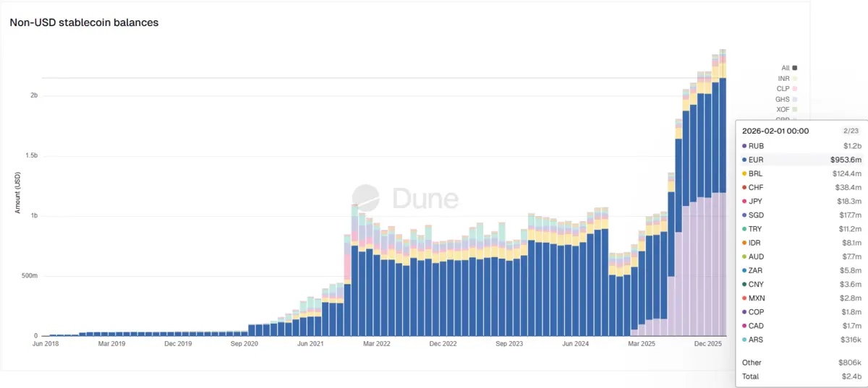Click the Total row in tooltip

[801, 376]
